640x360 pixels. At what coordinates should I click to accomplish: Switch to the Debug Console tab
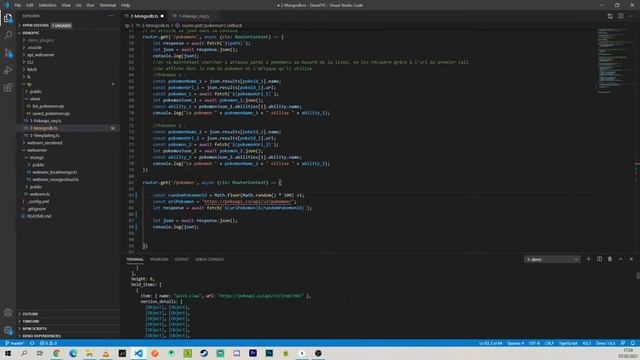[209, 259]
